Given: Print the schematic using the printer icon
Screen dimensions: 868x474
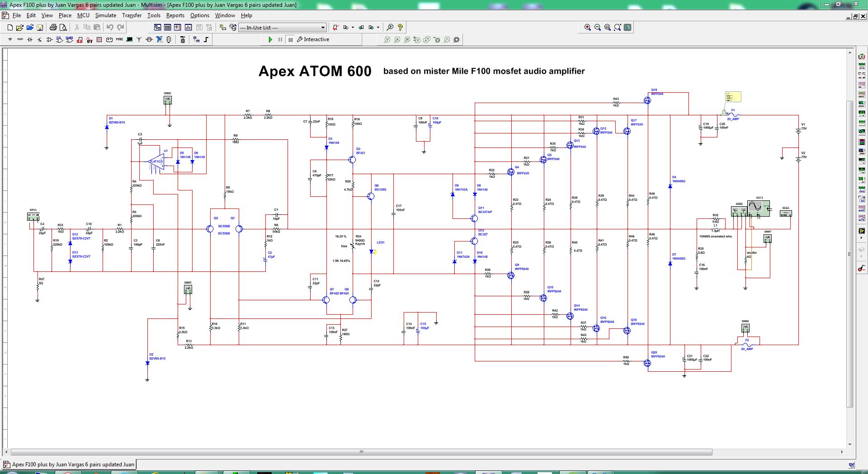Looking at the screenshot, I should (53, 27).
